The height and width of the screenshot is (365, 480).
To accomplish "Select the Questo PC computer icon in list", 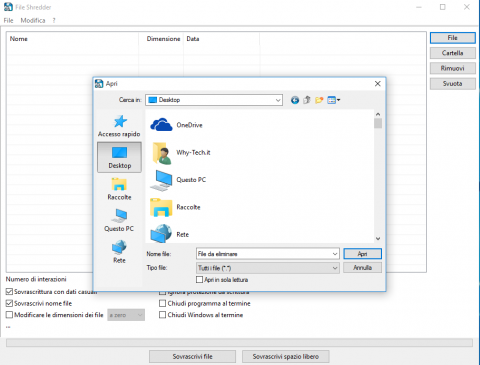I will [161, 180].
